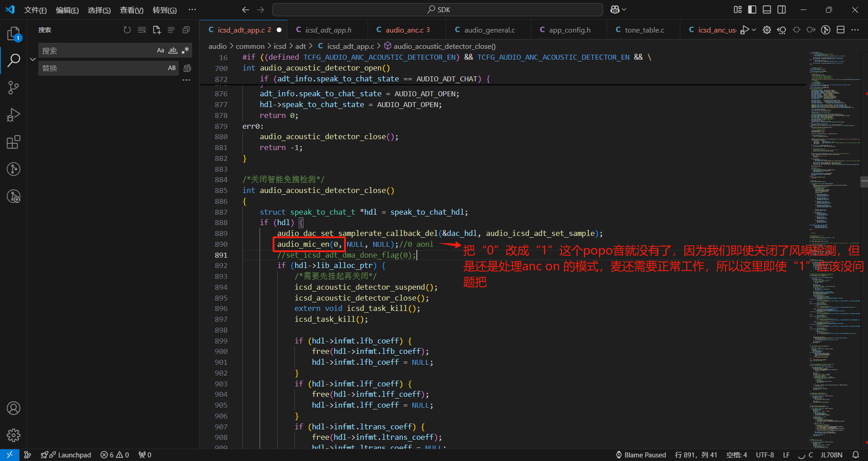The height and width of the screenshot is (461, 868).
Task: Open the 查看(V) menu
Action: click(132, 10)
